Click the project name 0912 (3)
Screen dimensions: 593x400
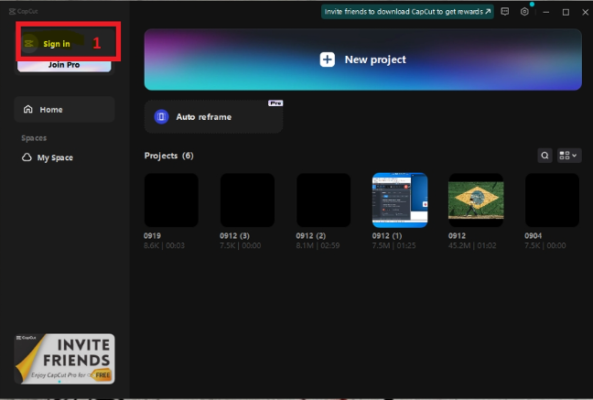(234, 236)
